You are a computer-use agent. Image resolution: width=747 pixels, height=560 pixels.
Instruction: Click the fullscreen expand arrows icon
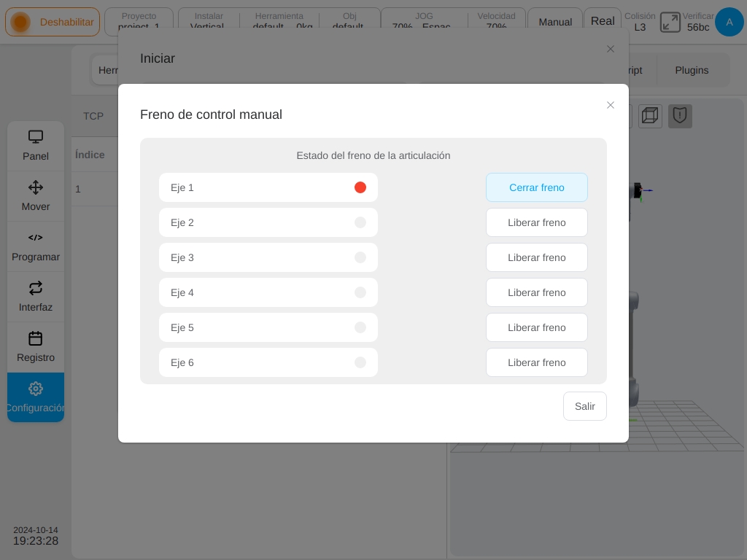670,22
